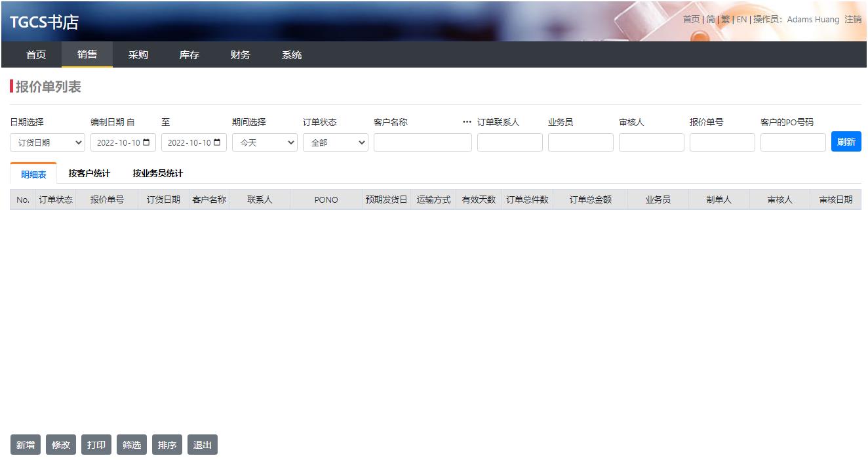Click the 审核人 column header
Image resolution: width=868 pixels, height=460 pixels.
tap(780, 199)
